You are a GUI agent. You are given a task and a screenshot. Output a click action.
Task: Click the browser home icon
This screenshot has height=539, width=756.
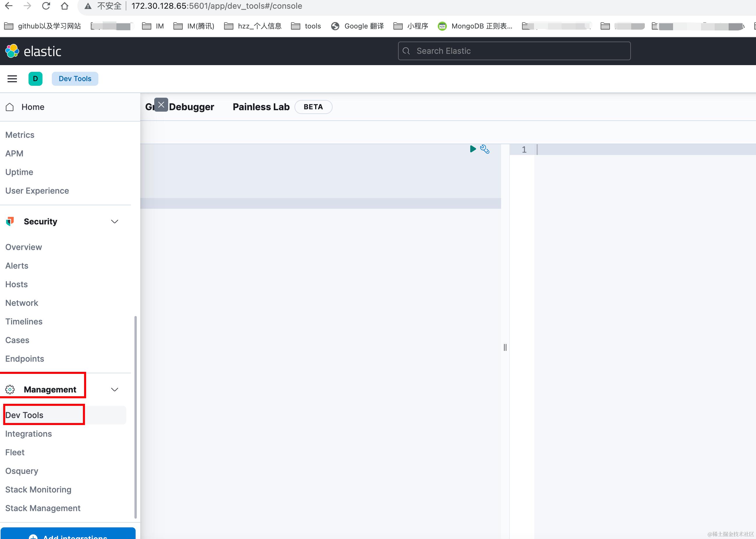click(65, 6)
